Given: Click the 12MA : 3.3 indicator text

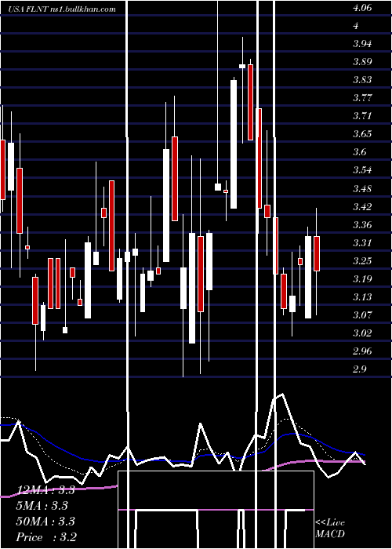Looking at the screenshot, I should pyautogui.click(x=45, y=490).
